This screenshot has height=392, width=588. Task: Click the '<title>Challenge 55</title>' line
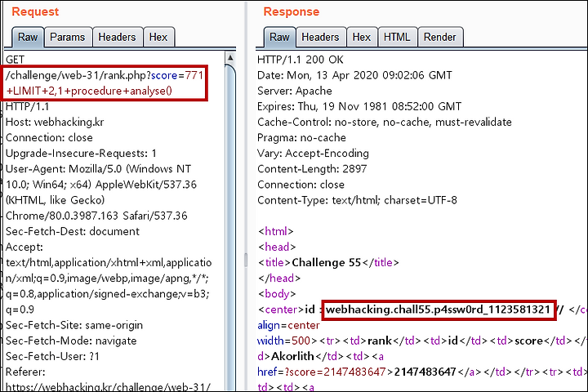point(328,263)
